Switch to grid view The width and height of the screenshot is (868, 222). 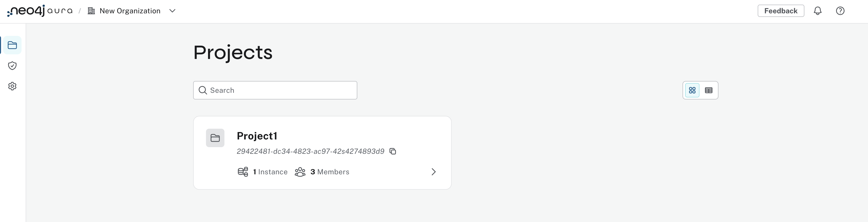[x=692, y=90]
